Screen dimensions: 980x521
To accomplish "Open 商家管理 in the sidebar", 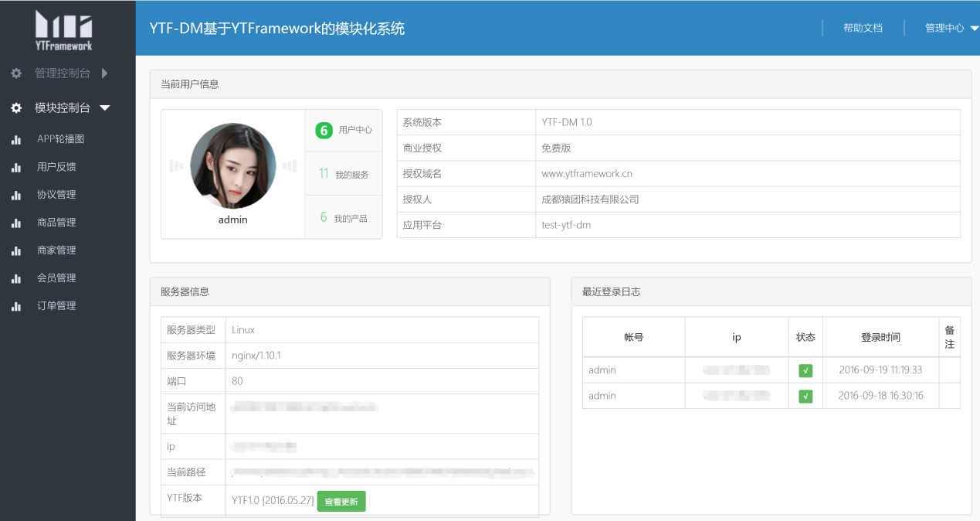I will tap(56, 250).
